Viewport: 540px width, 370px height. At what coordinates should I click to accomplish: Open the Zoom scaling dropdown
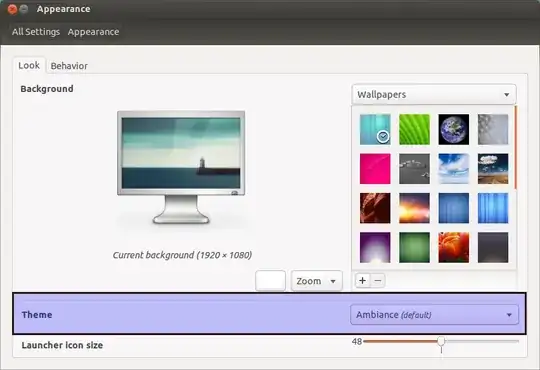tap(316, 281)
